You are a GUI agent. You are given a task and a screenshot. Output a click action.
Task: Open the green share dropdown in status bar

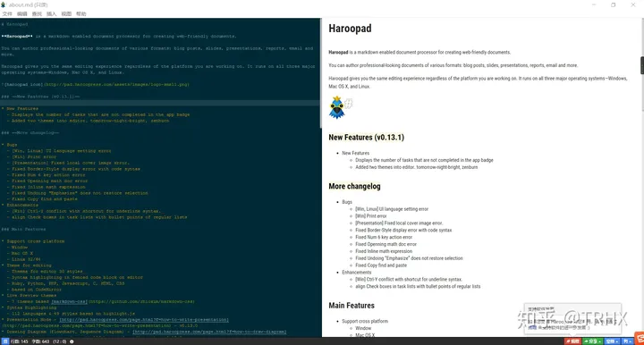click(x=593, y=341)
